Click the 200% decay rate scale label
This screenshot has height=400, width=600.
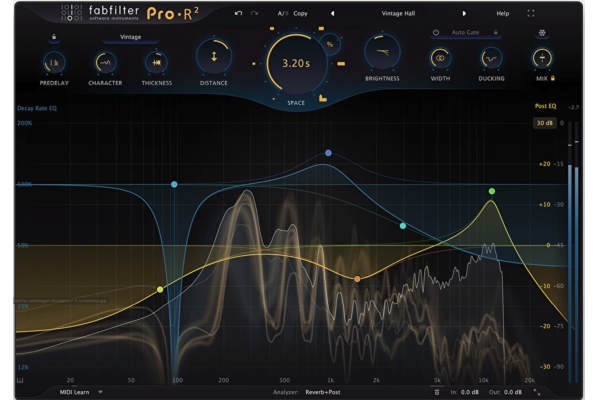coord(24,123)
